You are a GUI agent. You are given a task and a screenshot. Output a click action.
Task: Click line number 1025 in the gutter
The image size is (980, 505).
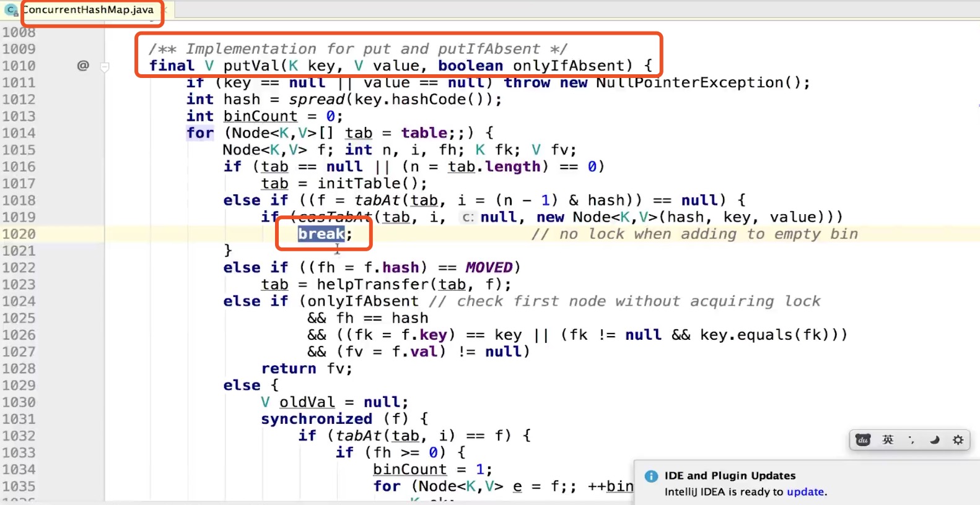[x=19, y=318]
